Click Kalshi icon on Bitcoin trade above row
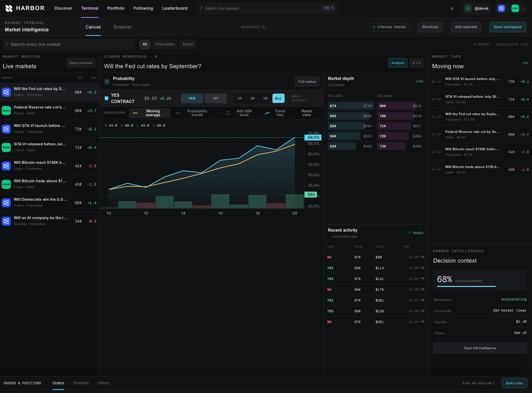532x393 pixels. (6, 184)
